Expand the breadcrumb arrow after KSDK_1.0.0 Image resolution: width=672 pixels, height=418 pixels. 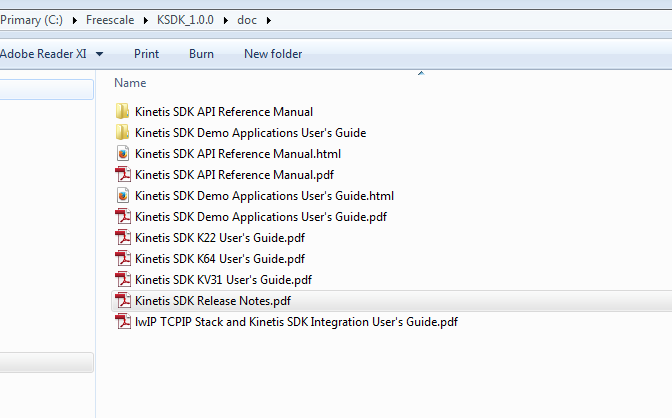point(226,20)
